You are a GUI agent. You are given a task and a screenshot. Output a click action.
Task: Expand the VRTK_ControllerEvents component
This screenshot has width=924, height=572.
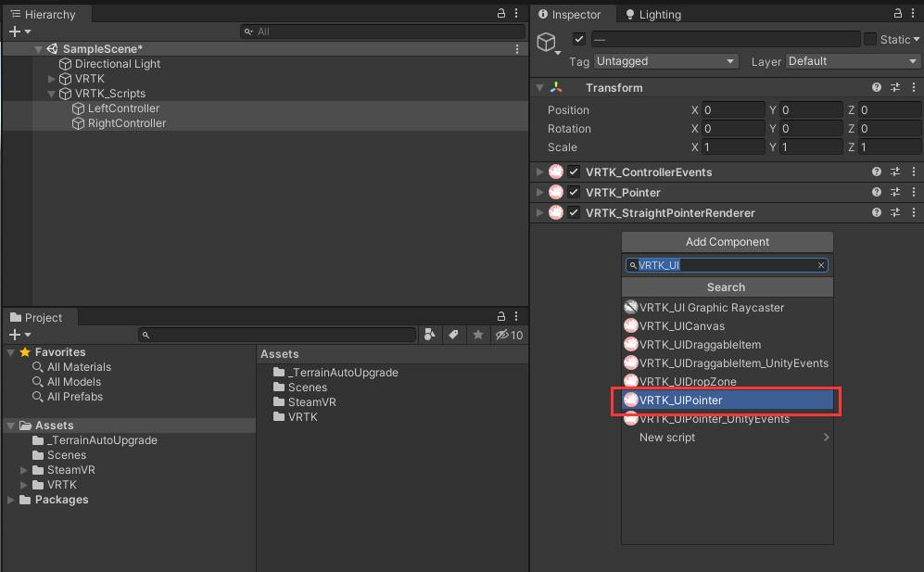point(539,172)
